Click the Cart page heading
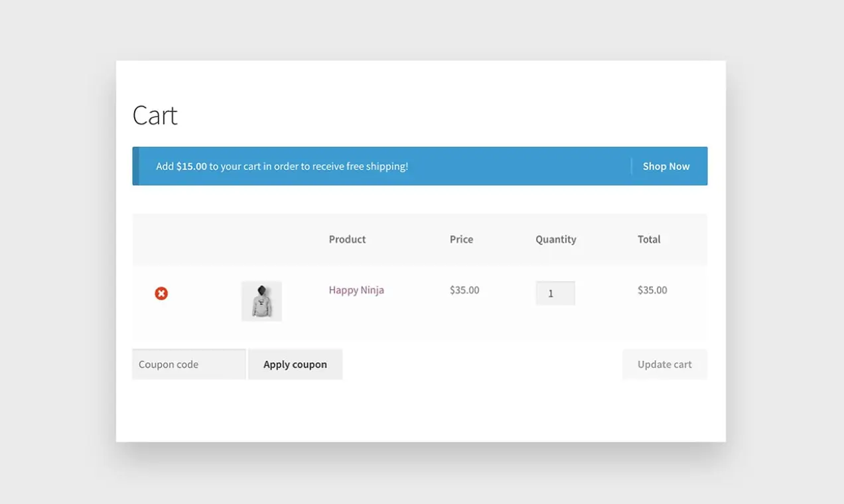Viewport: 844px width, 504px height. pyautogui.click(x=155, y=115)
